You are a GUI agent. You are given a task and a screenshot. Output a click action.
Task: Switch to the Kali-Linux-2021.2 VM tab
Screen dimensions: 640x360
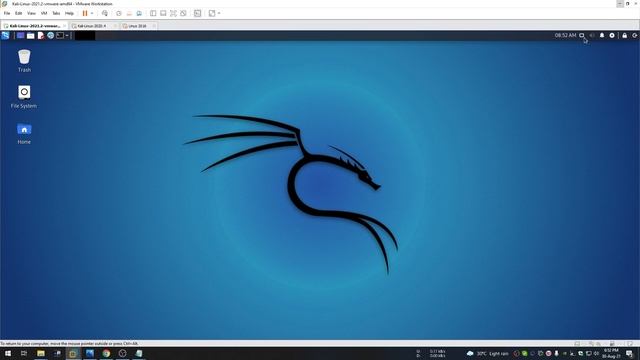click(x=35, y=25)
